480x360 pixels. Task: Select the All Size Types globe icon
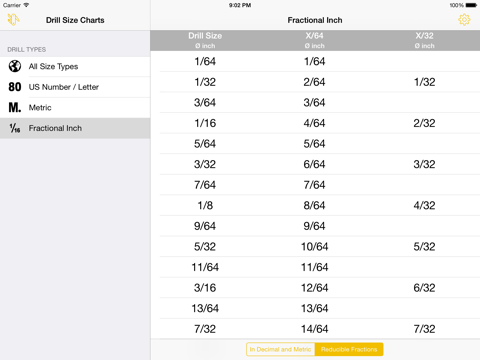[x=15, y=66]
